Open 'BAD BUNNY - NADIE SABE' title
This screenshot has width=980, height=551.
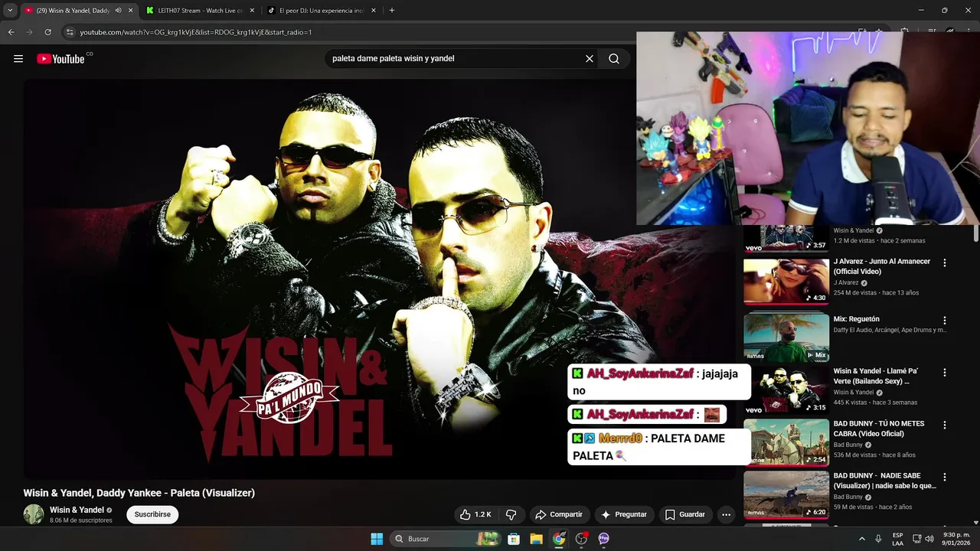(885, 481)
